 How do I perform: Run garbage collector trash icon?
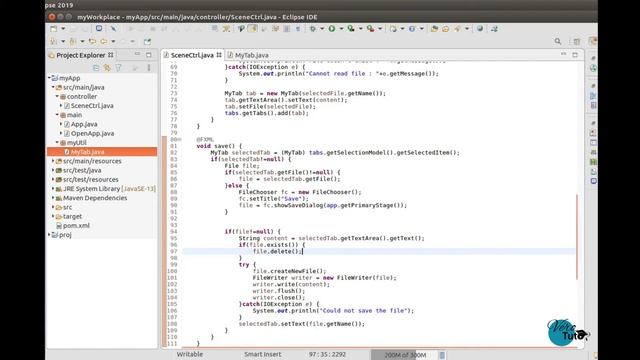click(442, 355)
